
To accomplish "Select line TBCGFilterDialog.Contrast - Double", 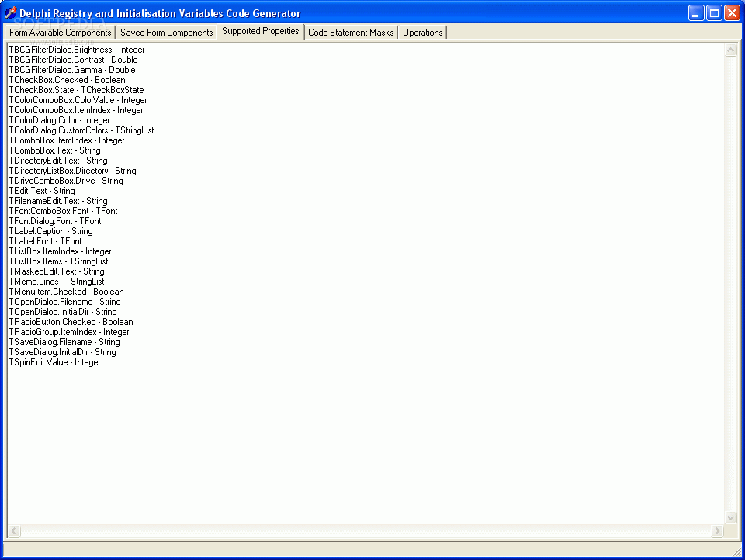I will point(73,60).
